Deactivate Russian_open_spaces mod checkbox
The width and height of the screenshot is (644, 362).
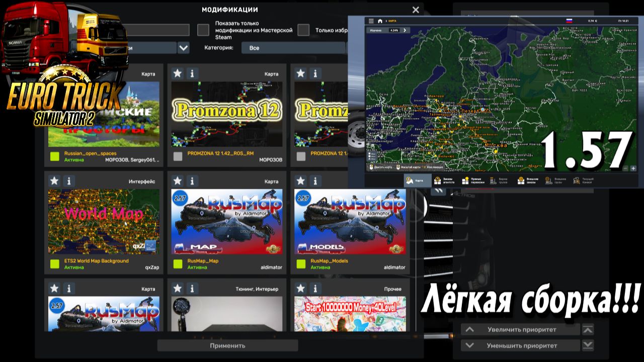(54, 157)
